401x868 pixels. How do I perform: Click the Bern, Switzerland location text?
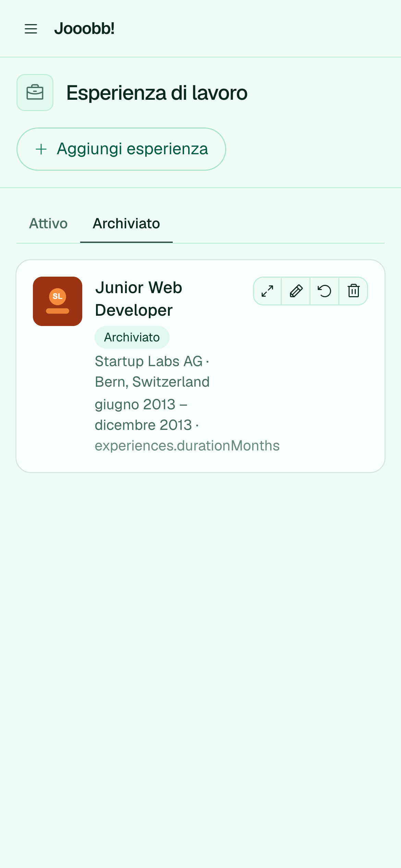tap(152, 382)
